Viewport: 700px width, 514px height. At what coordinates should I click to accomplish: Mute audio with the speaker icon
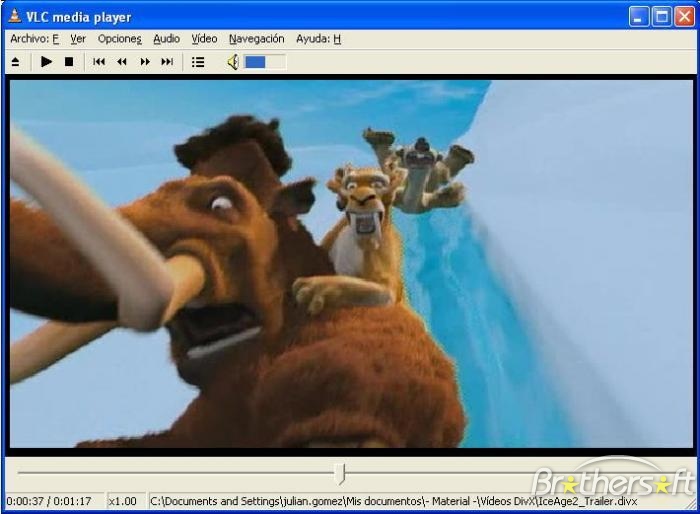[x=233, y=62]
